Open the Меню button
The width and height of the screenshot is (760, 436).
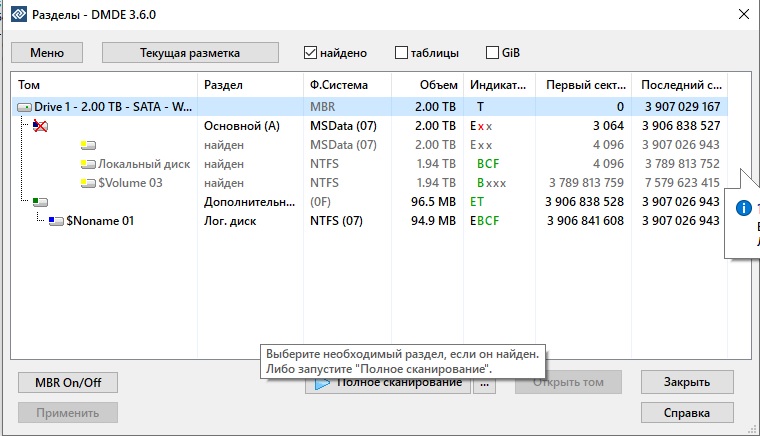pos(47,52)
